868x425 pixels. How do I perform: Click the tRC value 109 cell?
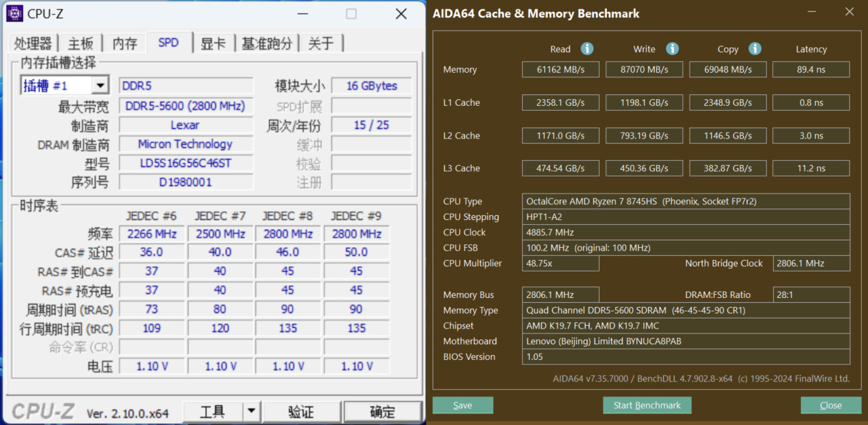point(152,328)
